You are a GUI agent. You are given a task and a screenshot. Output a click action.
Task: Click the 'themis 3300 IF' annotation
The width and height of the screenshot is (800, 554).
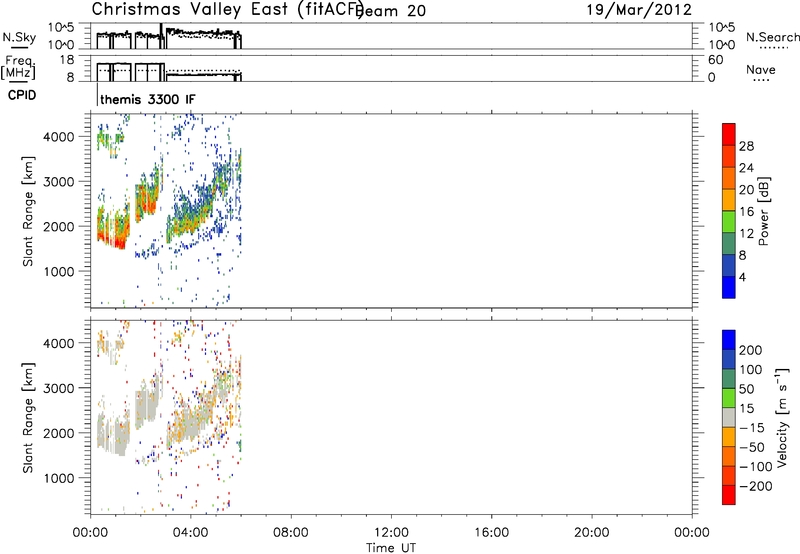tap(147, 99)
